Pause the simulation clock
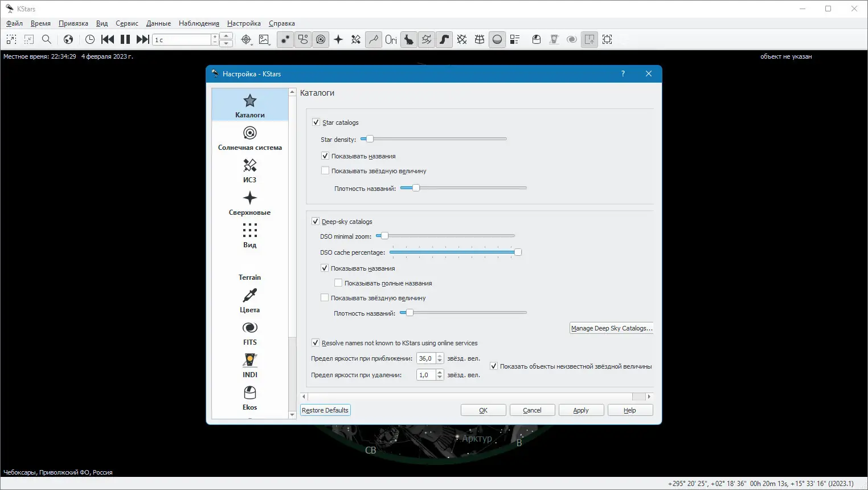Screen dimensions: 868x490 [125, 39]
